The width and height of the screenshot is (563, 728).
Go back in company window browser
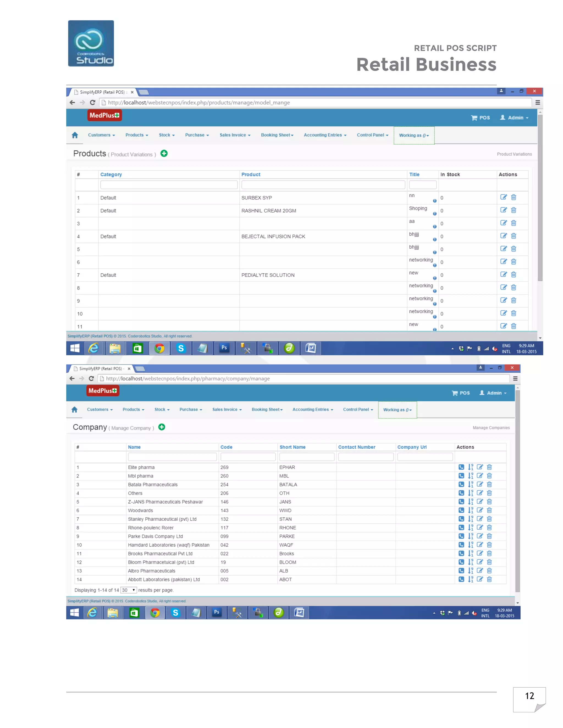pyautogui.click(x=72, y=378)
